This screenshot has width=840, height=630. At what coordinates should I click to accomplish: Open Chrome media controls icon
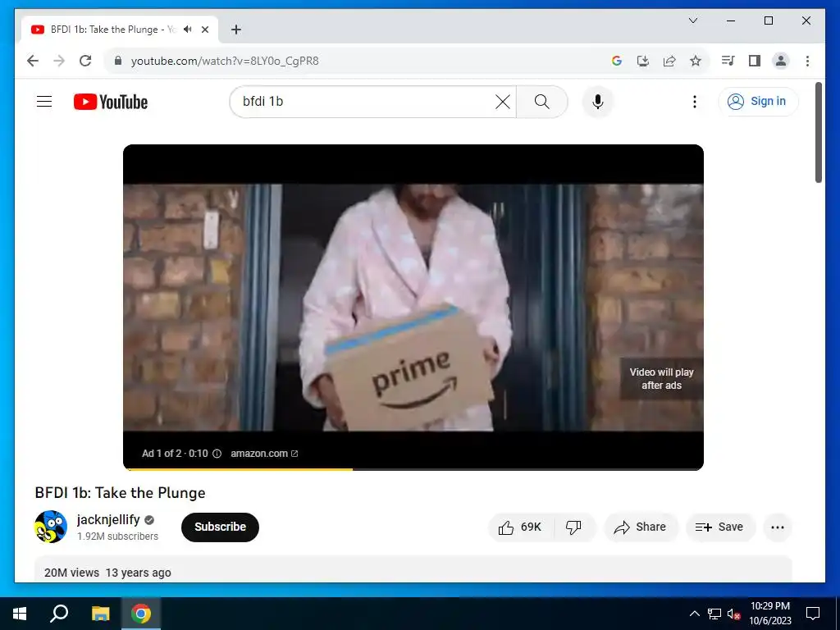[x=728, y=61]
